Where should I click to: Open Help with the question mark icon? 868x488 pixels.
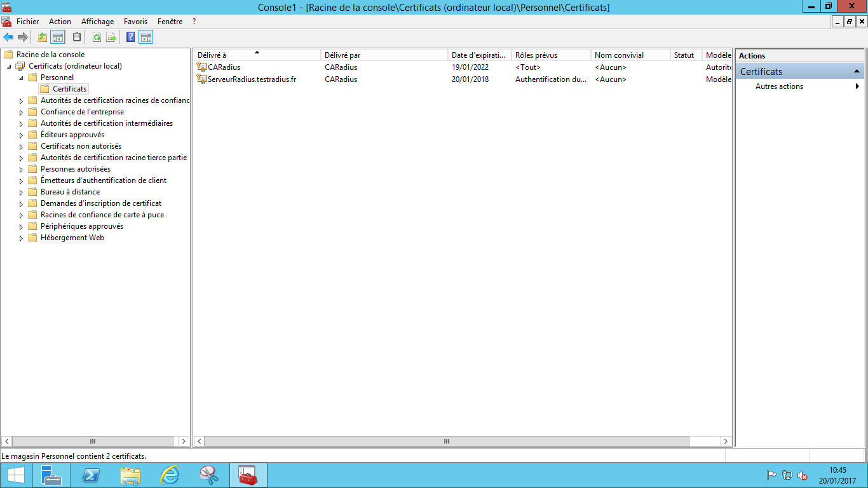coord(130,37)
